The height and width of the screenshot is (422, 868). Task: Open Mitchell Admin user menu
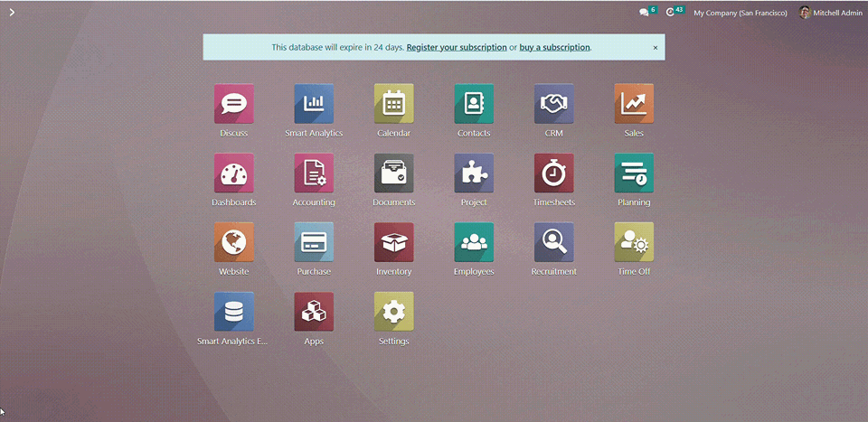pyautogui.click(x=830, y=13)
